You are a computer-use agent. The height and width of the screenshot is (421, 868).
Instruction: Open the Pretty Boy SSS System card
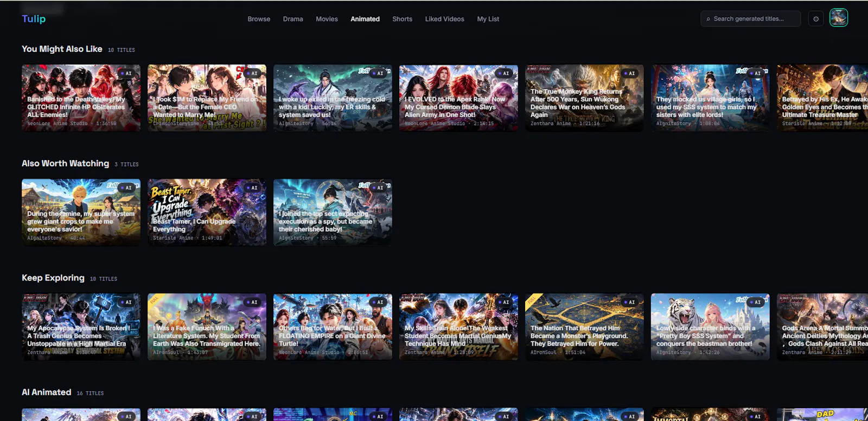tap(710, 327)
